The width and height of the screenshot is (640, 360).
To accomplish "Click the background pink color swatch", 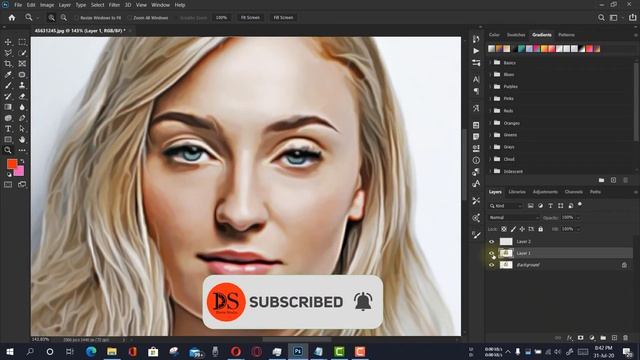I will [x=20, y=171].
